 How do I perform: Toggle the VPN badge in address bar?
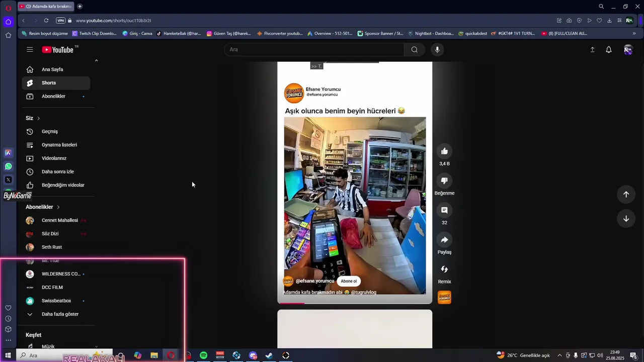(x=60, y=21)
